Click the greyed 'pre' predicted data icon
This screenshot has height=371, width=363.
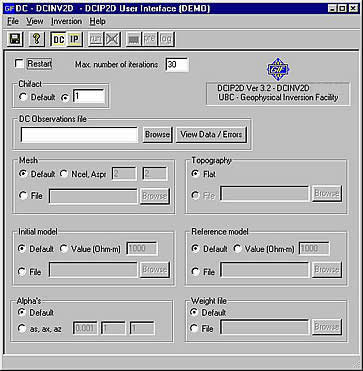point(150,39)
